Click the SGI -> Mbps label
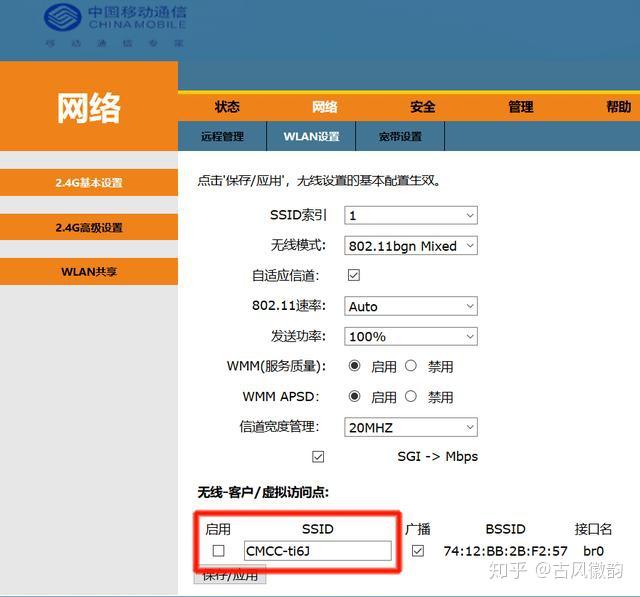 click(x=437, y=457)
